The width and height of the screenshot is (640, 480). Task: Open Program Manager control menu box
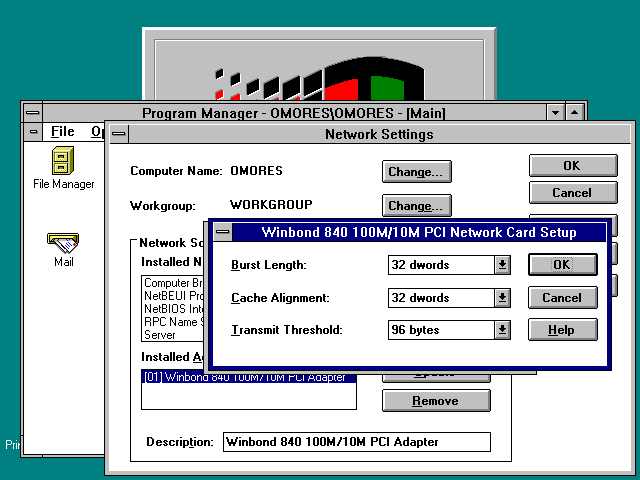click(33, 113)
